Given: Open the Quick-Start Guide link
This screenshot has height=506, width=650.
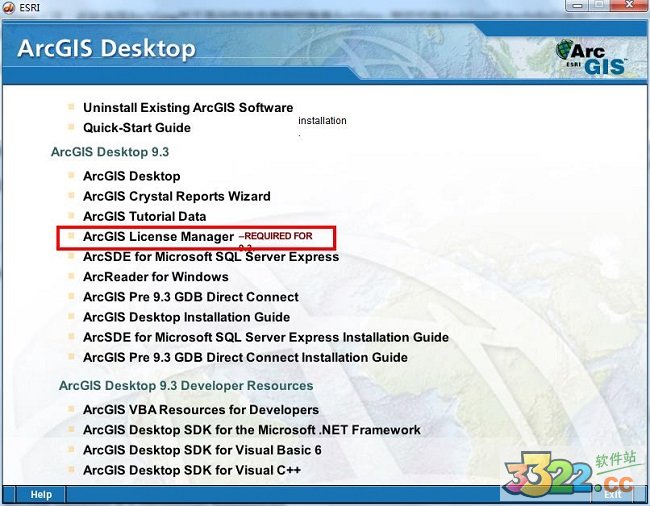Looking at the screenshot, I should [x=137, y=128].
